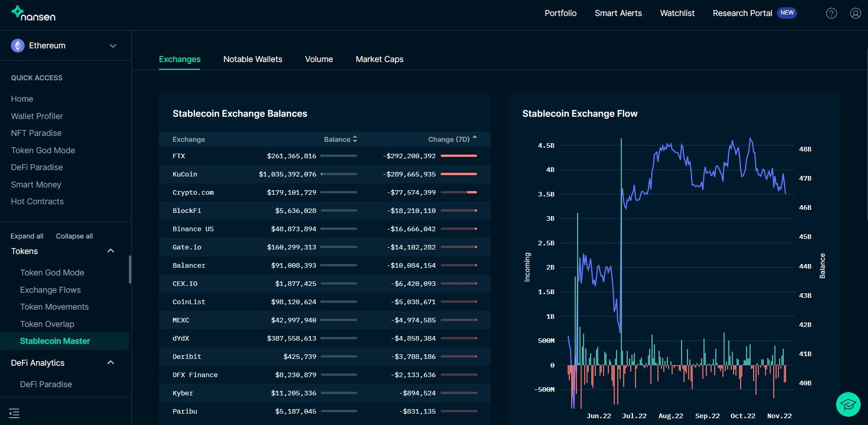This screenshot has height=425, width=868.
Task: Click the Binance US row name
Action: click(193, 229)
